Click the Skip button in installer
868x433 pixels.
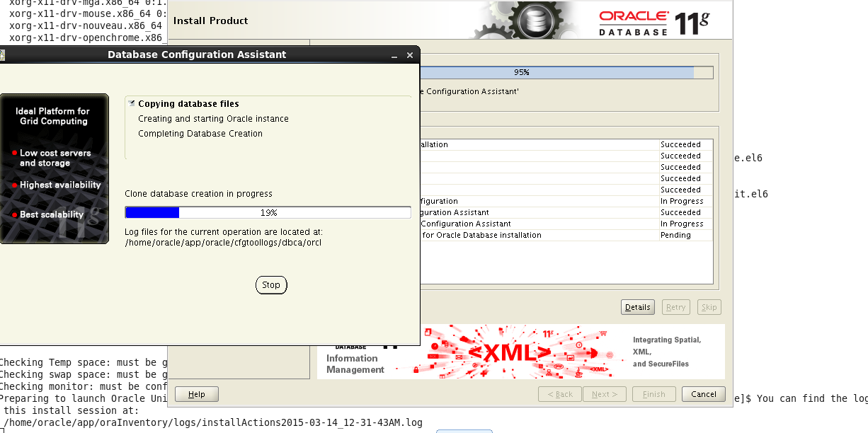[x=709, y=307]
